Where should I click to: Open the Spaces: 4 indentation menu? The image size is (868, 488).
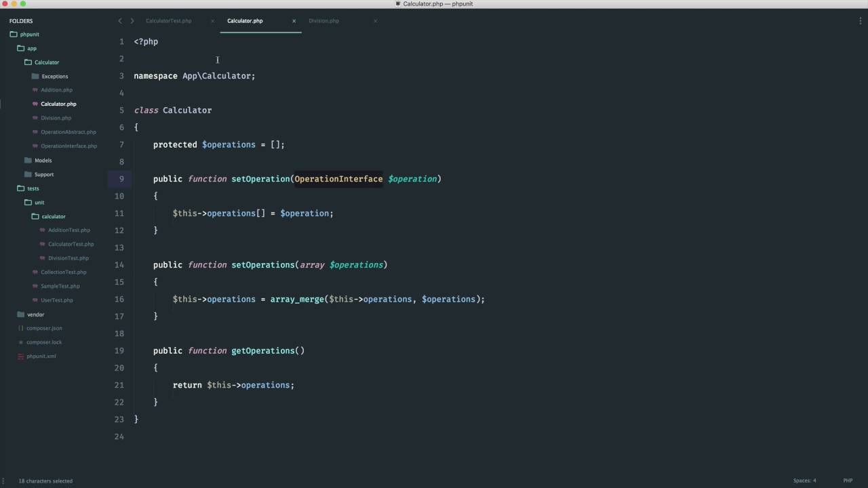point(805,481)
